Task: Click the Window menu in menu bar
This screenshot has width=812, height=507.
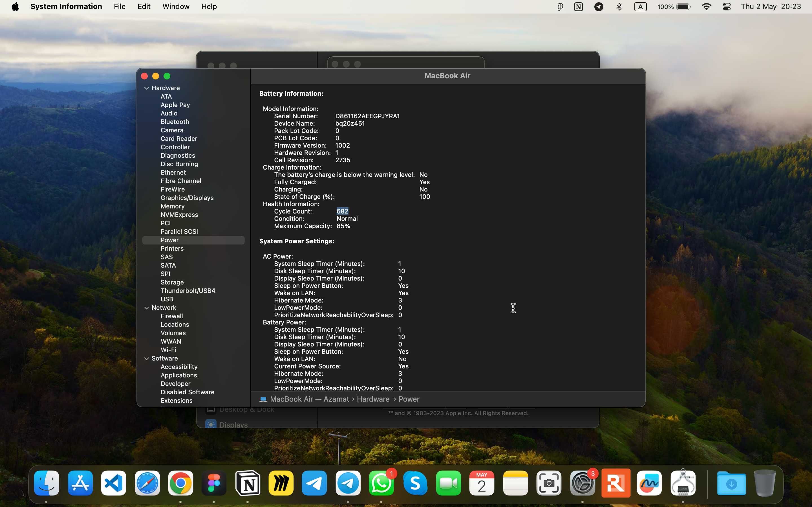Action: 176,6
